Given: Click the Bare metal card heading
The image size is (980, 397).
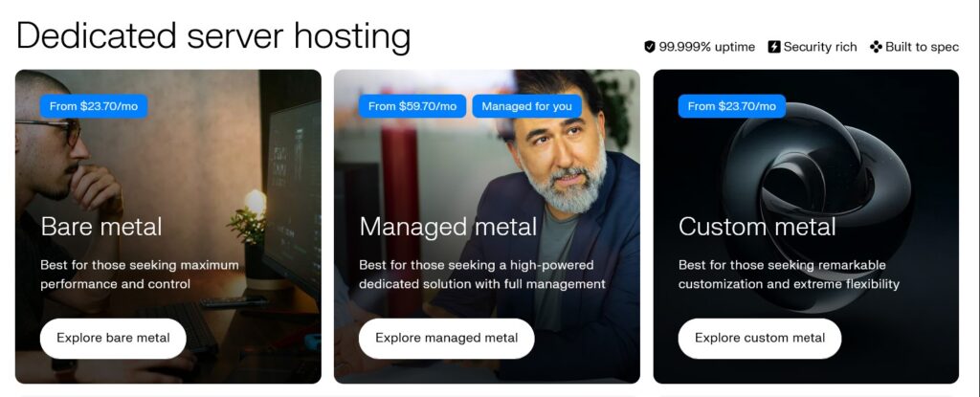Looking at the screenshot, I should (x=101, y=227).
